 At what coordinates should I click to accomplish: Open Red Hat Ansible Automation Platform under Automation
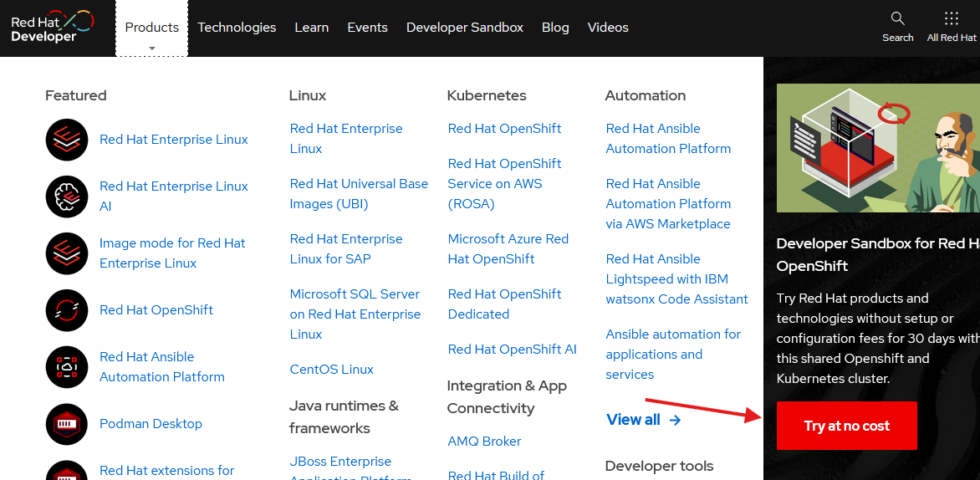pyautogui.click(x=668, y=139)
